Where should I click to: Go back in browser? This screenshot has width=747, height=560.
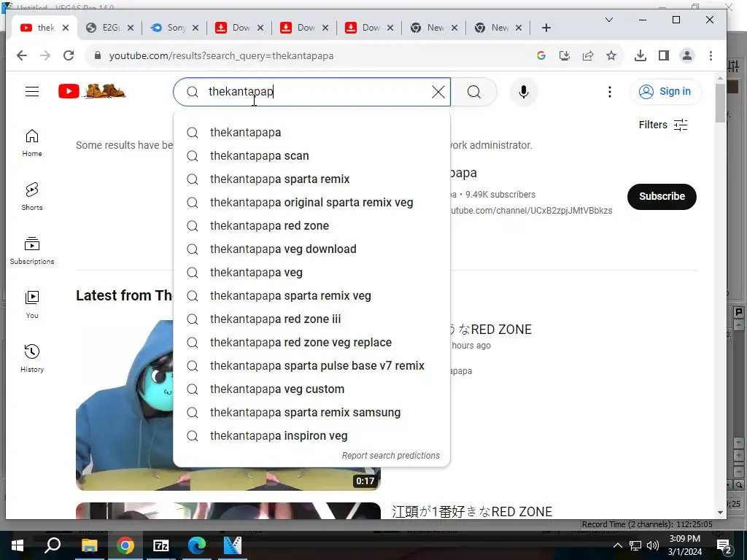pyautogui.click(x=21, y=55)
